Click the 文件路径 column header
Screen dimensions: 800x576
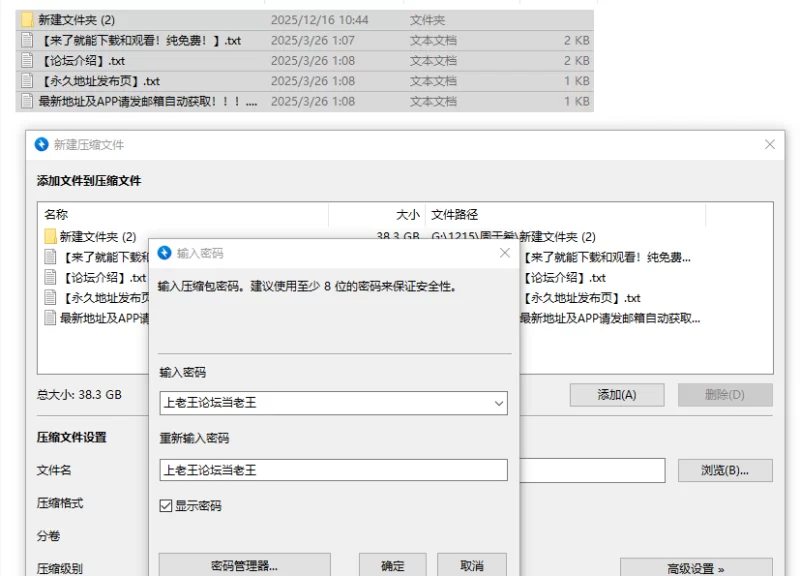pyautogui.click(x=454, y=214)
